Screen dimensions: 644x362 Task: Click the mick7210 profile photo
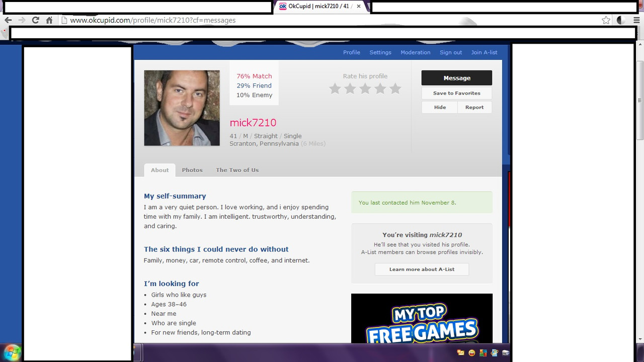[x=182, y=108]
